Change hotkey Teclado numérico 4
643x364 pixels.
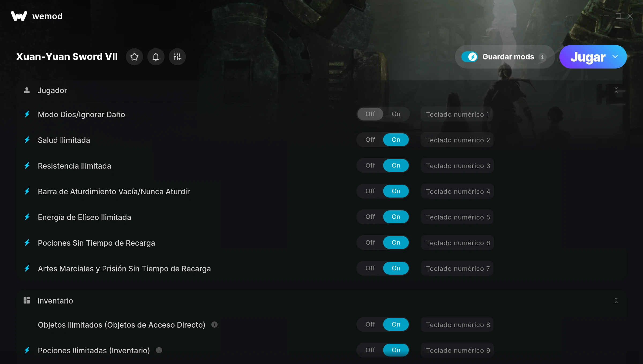(x=457, y=191)
